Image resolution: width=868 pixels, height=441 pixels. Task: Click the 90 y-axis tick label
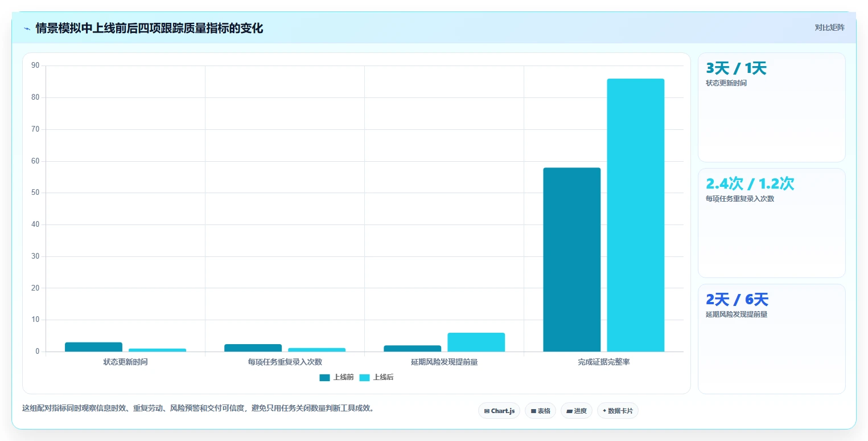click(35, 66)
